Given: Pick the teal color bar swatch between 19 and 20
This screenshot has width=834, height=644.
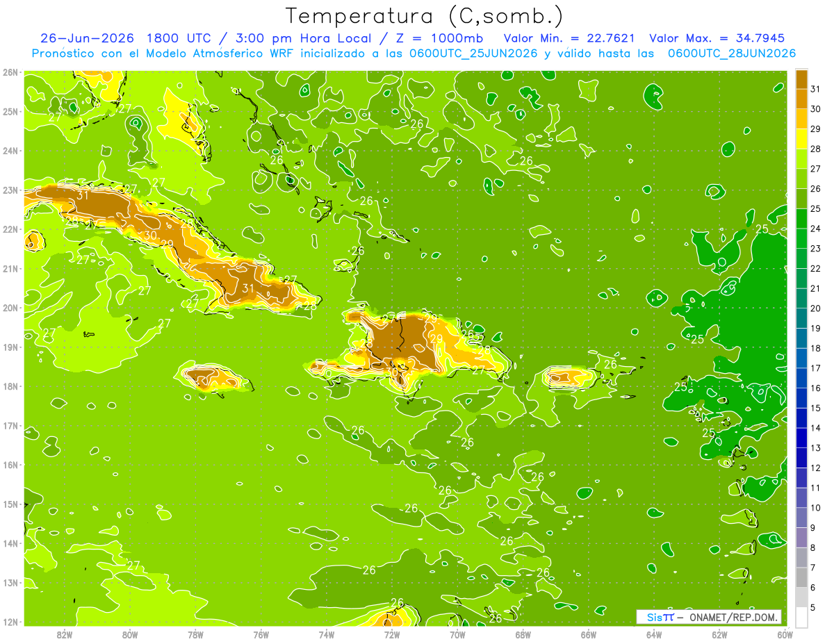Looking at the screenshot, I should pyautogui.click(x=802, y=318).
